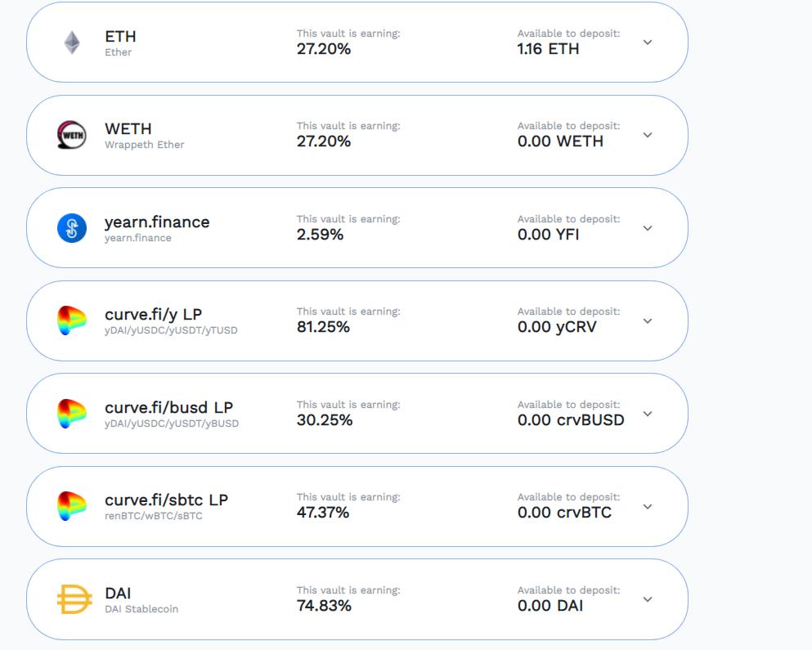The width and height of the screenshot is (812, 650).
Task: Click the blue yearn.finance logo
Action: [72, 228]
